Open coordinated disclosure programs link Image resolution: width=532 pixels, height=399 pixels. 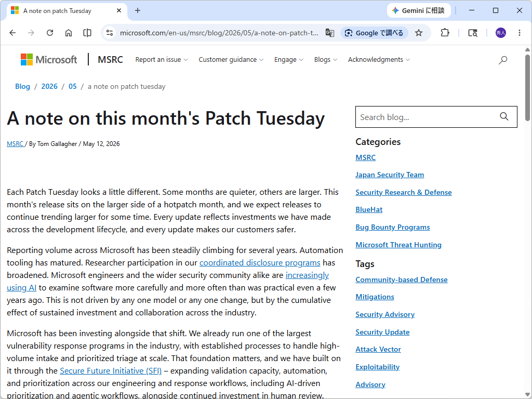260,262
